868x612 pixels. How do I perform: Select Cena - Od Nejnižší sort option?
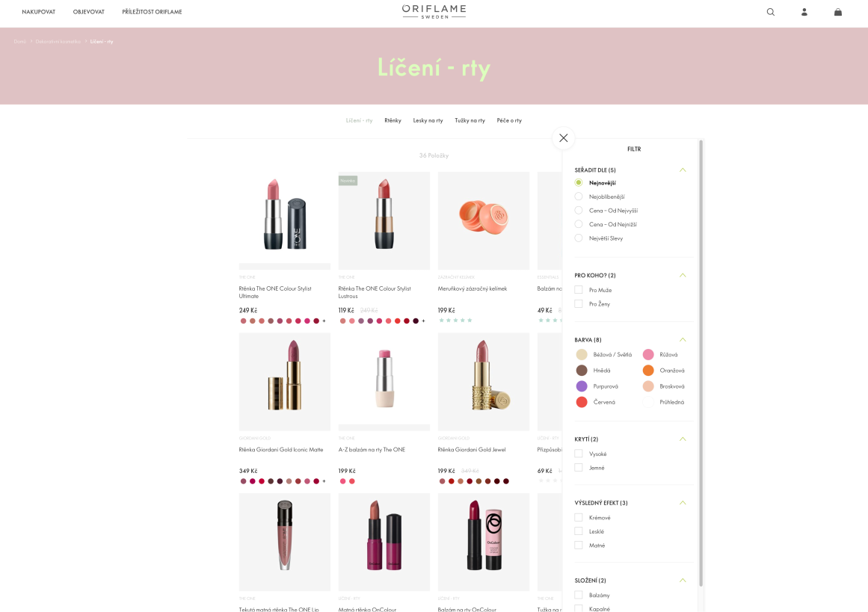coord(579,224)
